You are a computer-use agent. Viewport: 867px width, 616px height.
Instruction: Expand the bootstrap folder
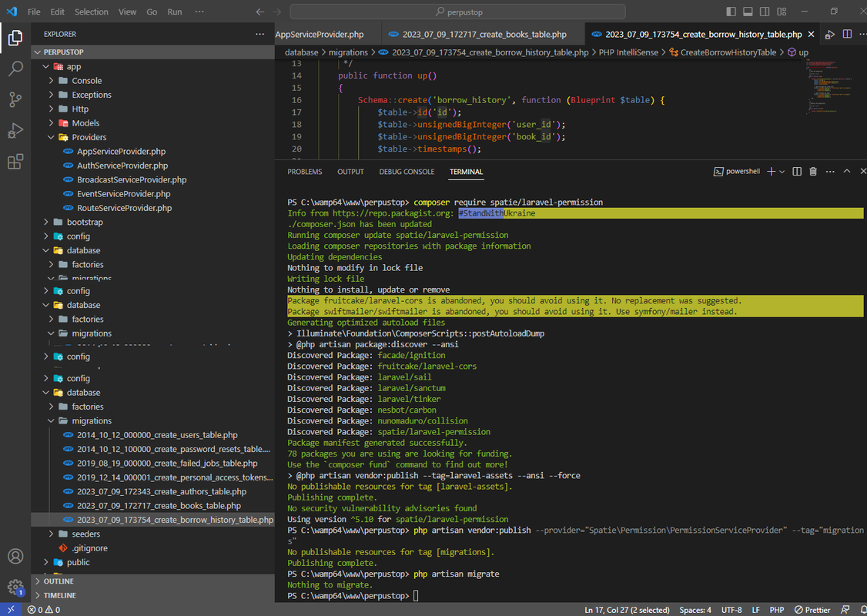tap(152, 222)
